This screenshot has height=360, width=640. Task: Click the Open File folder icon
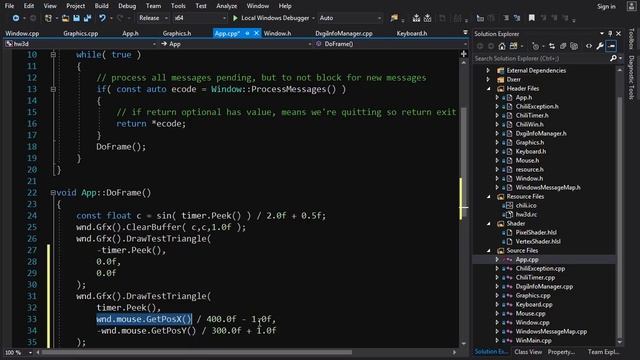(x=65, y=18)
